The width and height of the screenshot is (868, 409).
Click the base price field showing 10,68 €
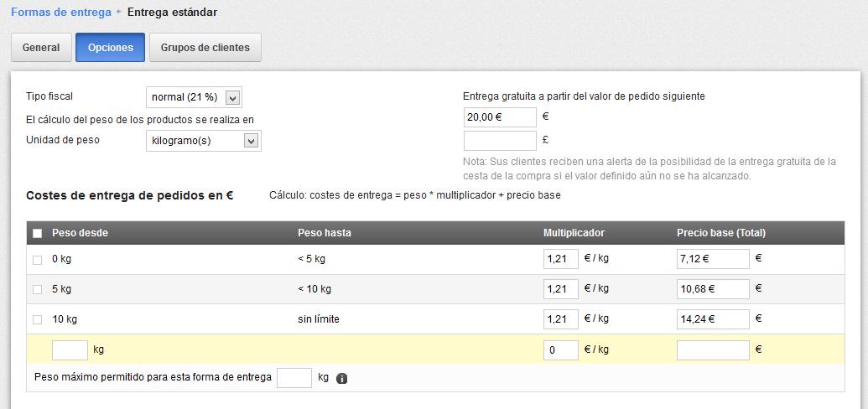coord(712,289)
